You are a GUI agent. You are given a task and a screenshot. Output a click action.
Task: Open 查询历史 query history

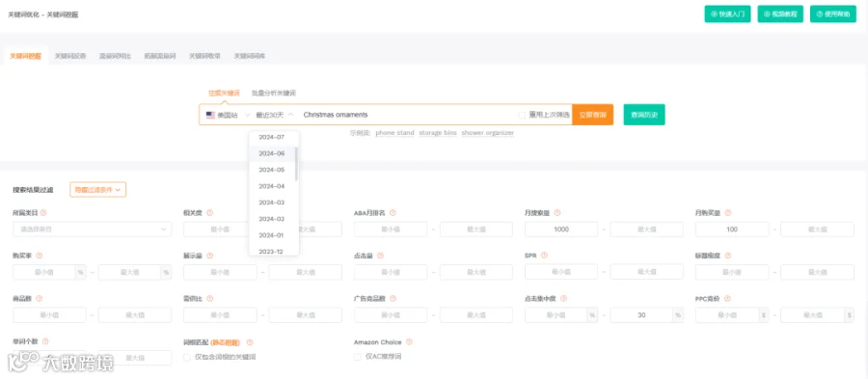644,115
